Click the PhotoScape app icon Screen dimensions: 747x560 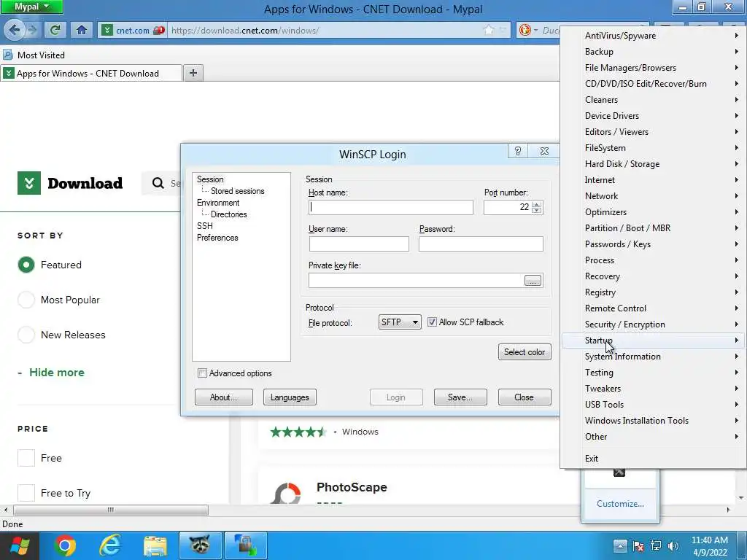pyautogui.click(x=285, y=494)
